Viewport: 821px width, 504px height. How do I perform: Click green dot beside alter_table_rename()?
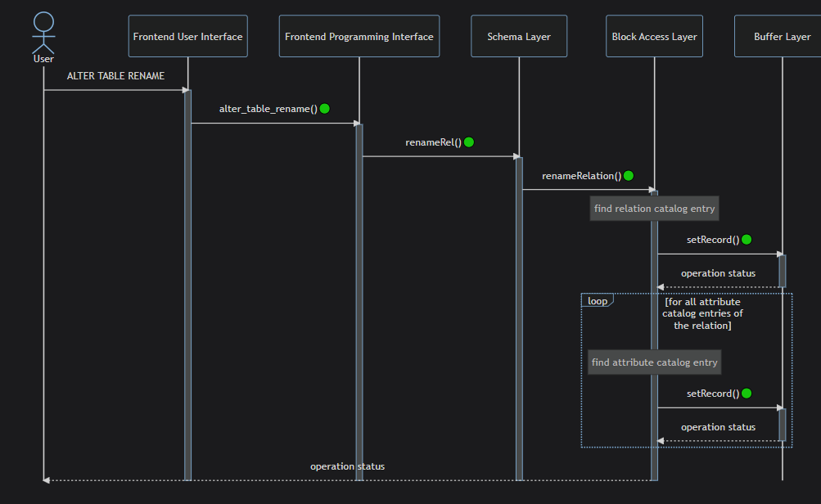pos(325,108)
